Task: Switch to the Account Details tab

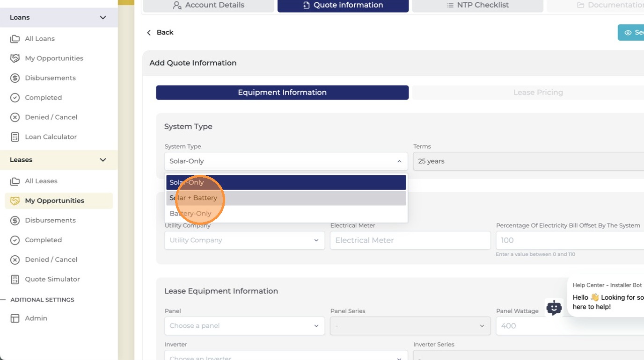Action: [x=208, y=5]
